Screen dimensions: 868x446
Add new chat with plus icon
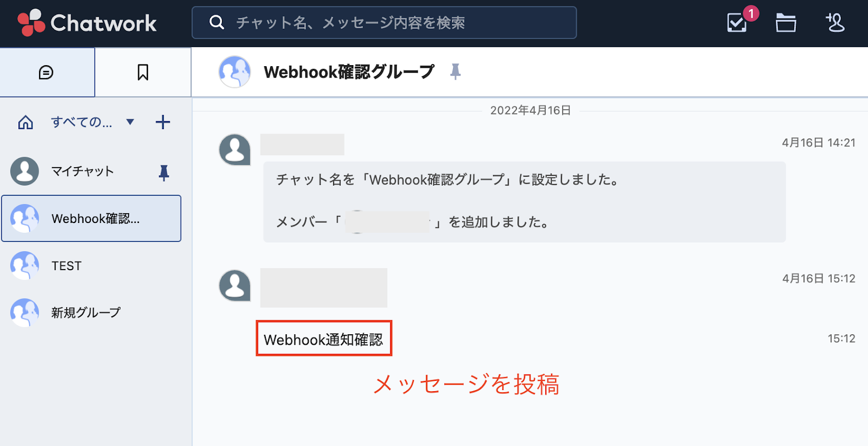[163, 122]
